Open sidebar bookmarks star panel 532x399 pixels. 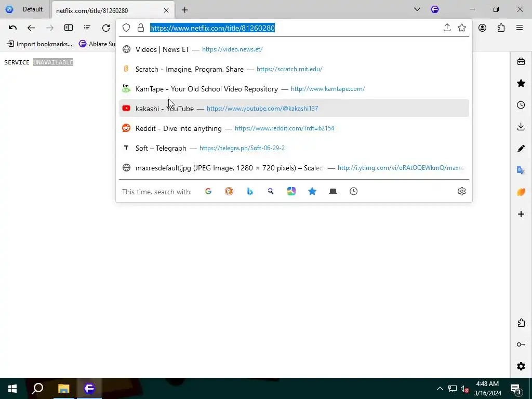point(521,83)
